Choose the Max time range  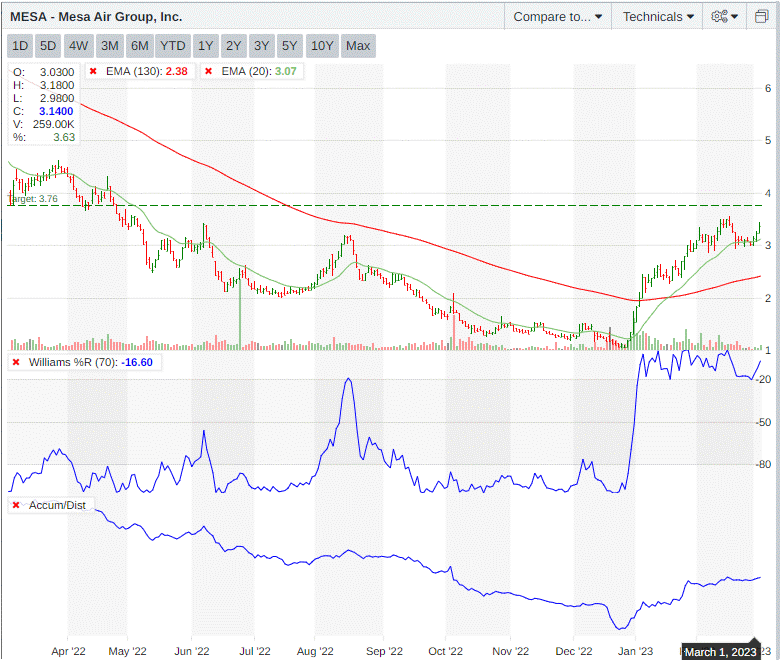pyautogui.click(x=358, y=45)
